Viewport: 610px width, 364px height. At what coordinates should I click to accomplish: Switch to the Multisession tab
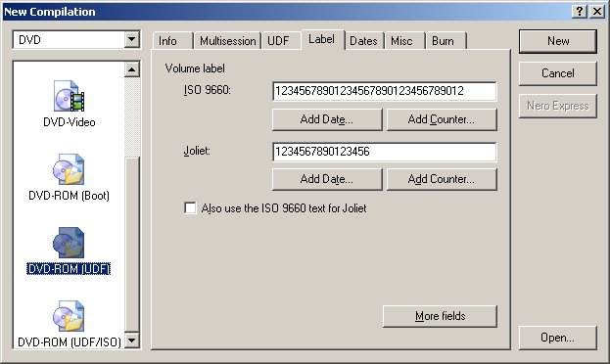coord(227,41)
